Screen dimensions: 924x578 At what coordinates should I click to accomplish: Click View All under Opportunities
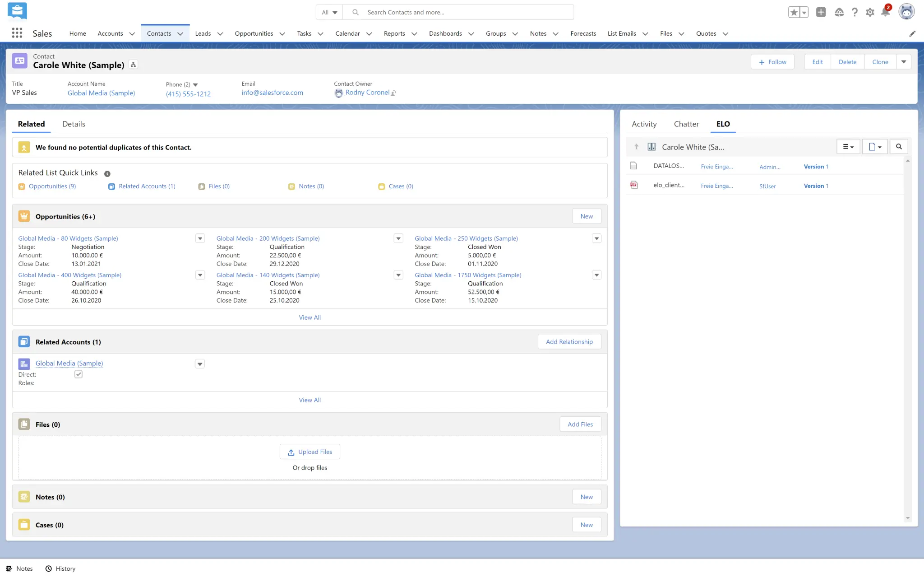[x=310, y=317]
